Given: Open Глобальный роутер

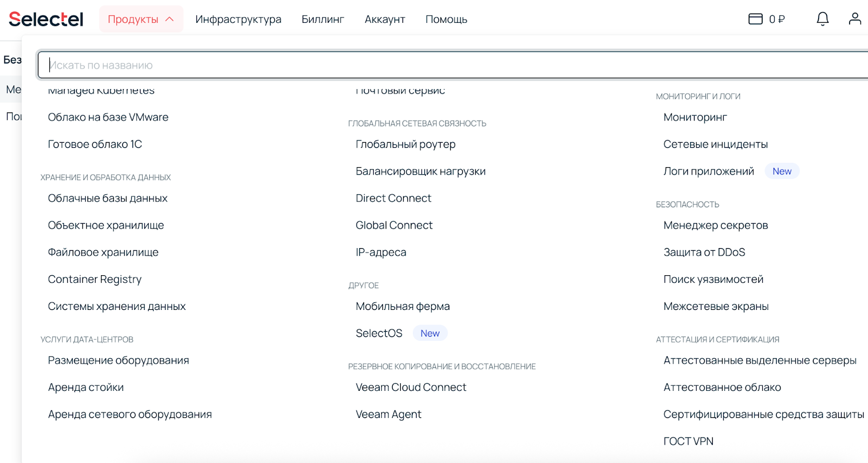Looking at the screenshot, I should (405, 144).
